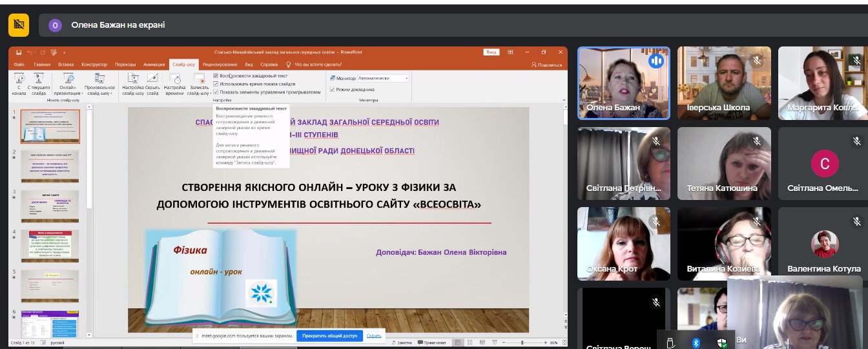868x349 pixels.
Task: Click the 'Скрыть' link in sharing bar
Action: 374,335
